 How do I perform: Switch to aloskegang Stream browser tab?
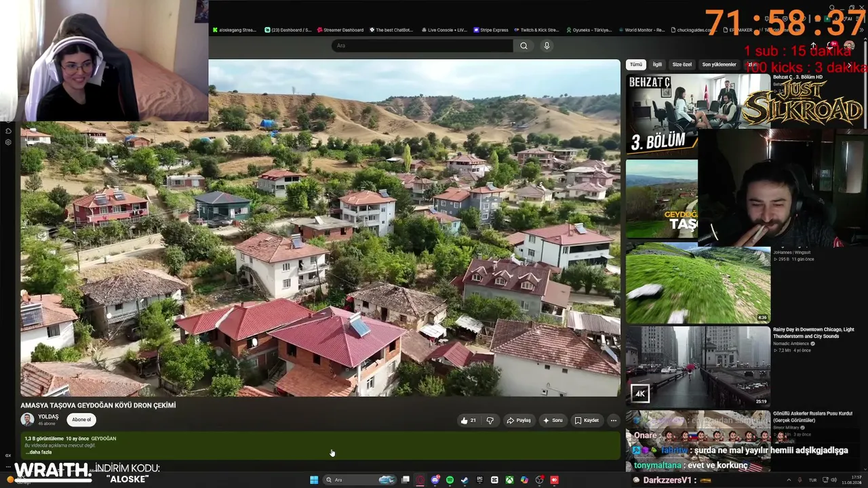pos(234,30)
